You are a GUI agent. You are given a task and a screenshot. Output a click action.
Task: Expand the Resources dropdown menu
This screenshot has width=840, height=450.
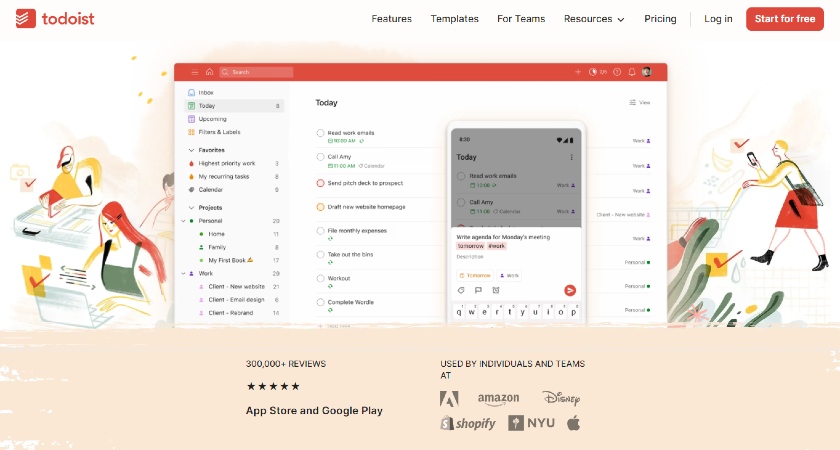(x=594, y=19)
